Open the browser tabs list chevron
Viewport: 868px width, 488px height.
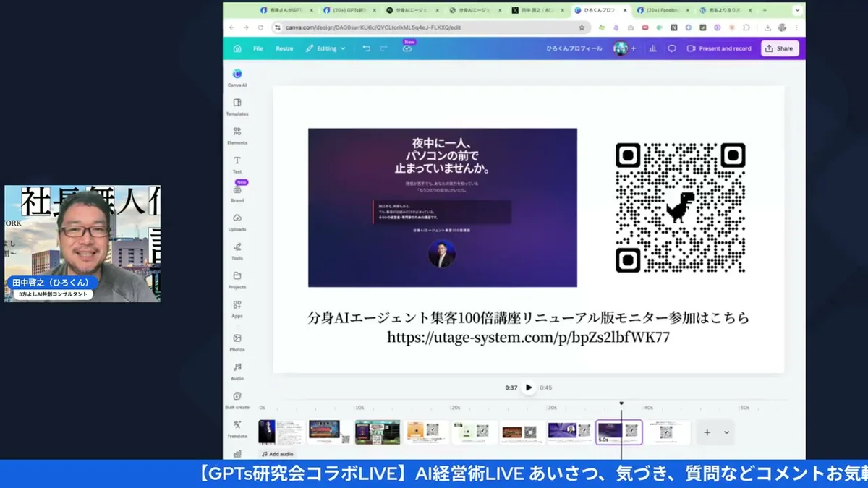pos(796,11)
